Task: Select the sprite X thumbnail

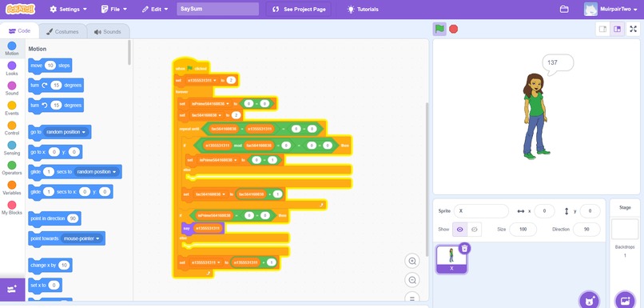Action: tap(451, 259)
